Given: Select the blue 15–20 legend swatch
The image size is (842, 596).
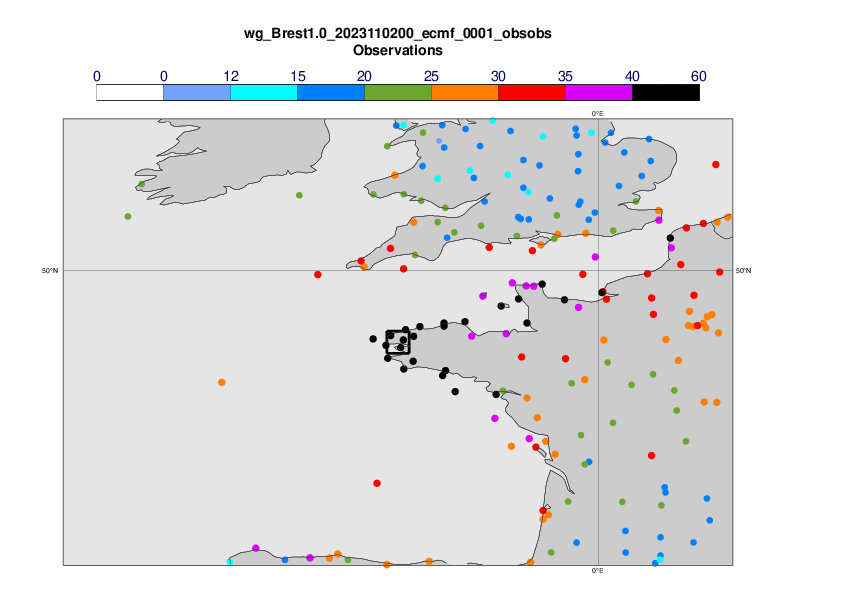Looking at the screenshot, I should (331, 92).
